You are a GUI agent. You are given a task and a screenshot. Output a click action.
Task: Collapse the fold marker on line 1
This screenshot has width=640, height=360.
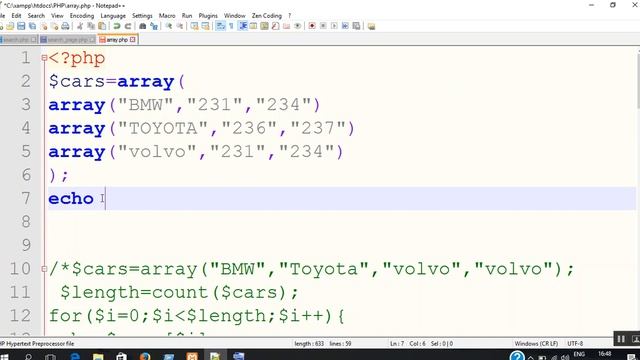44,58
